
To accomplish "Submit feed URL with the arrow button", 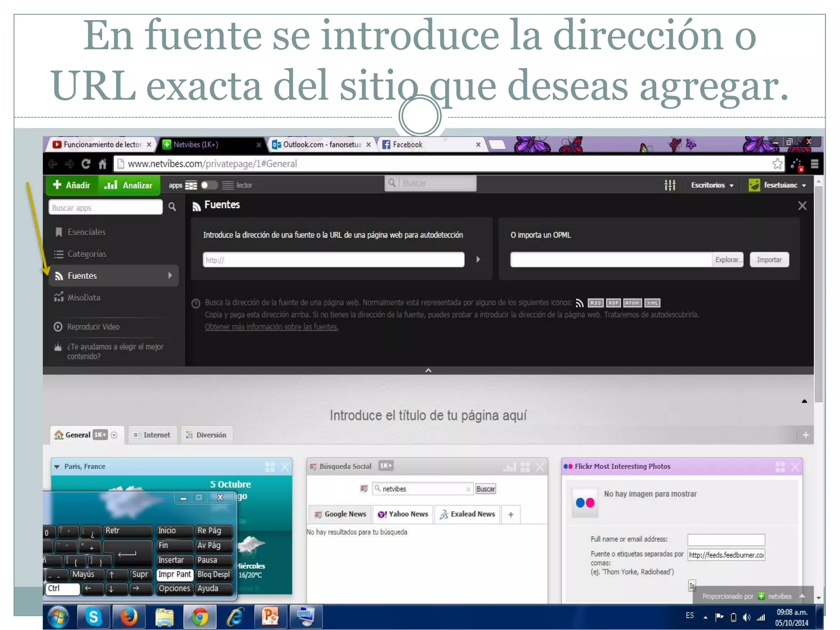I will tap(478, 260).
